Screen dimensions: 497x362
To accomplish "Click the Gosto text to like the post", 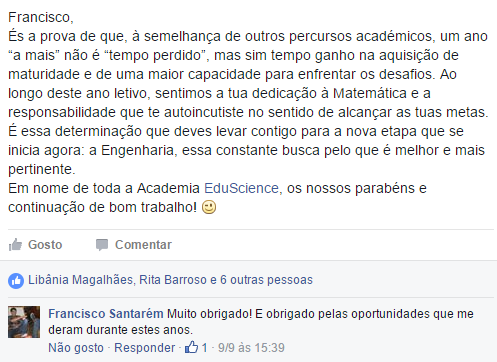I will click(x=45, y=245).
